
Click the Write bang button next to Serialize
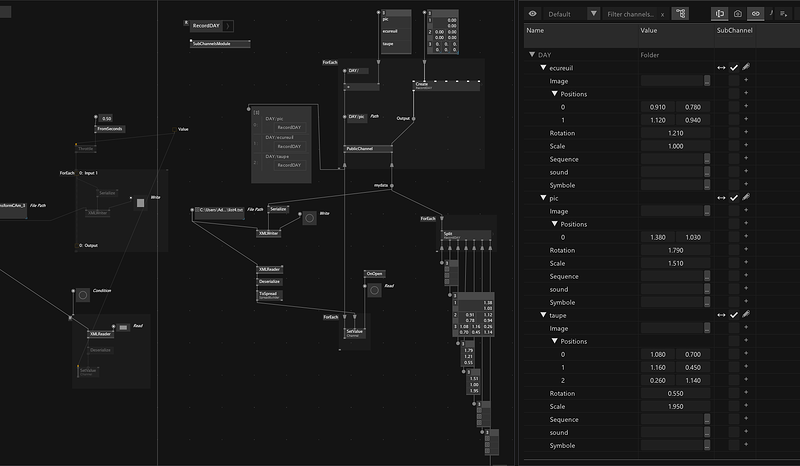point(309,218)
